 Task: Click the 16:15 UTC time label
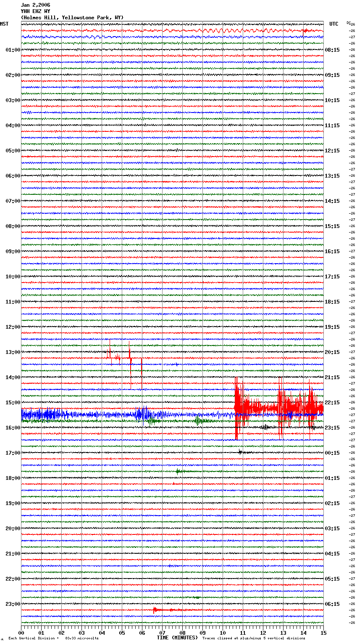click(x=332, y=251)
